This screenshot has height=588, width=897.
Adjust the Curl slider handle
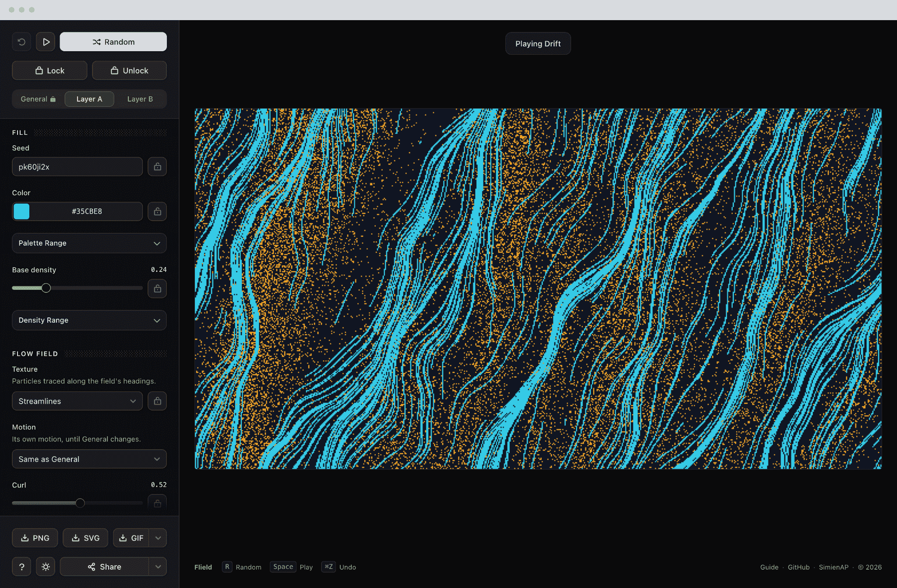[80, 503]
